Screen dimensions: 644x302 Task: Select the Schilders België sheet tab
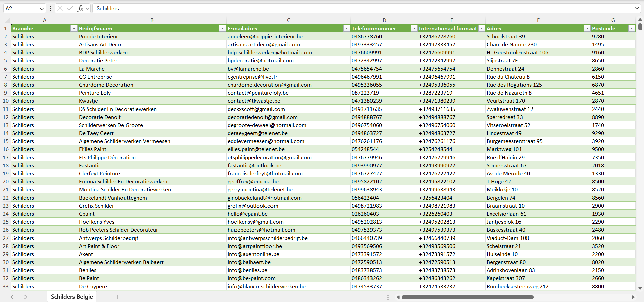[72, 297]
